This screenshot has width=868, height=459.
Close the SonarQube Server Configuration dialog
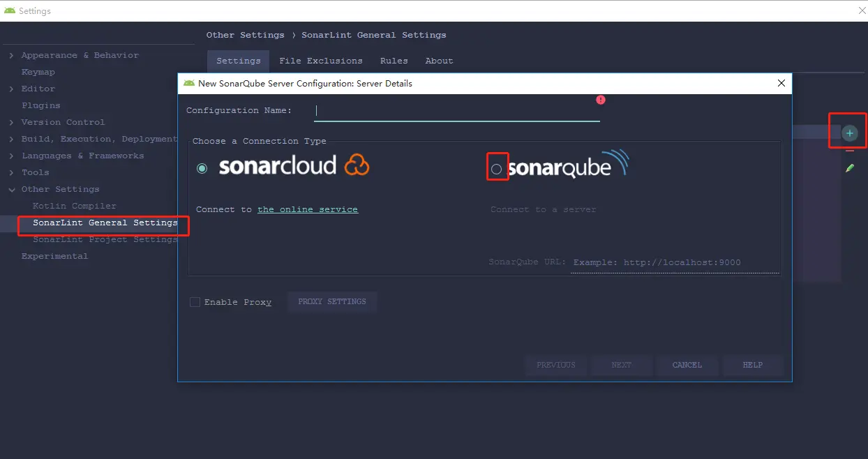781,83
